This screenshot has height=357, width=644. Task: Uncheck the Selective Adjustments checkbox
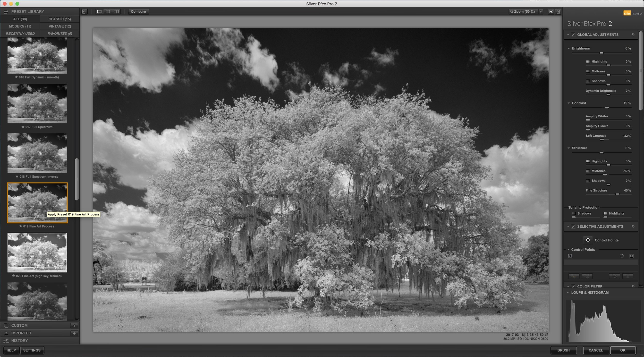(573, 227)
